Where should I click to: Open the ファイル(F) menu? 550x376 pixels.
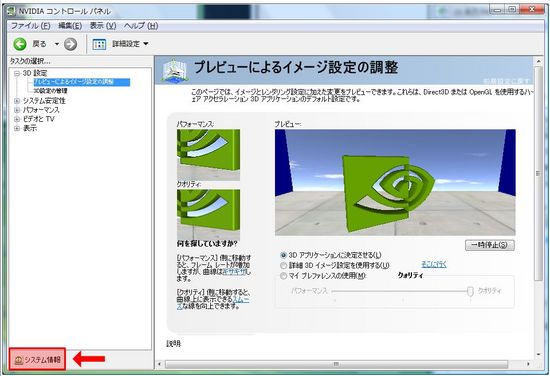31,26
